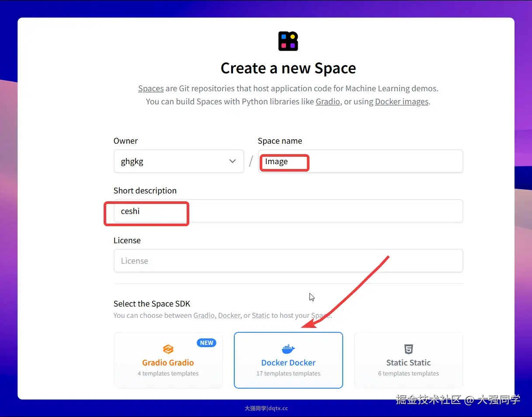The width and height of the screenshot is (532, 417).
Task: Click the Gradio link under Select the Space SDK
Action: [204, 315]
